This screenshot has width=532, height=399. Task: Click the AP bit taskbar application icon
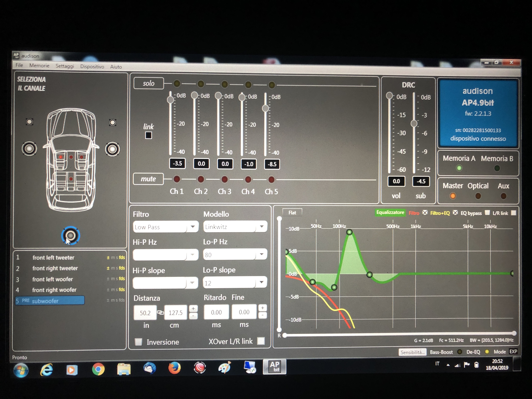coord(274,367)
